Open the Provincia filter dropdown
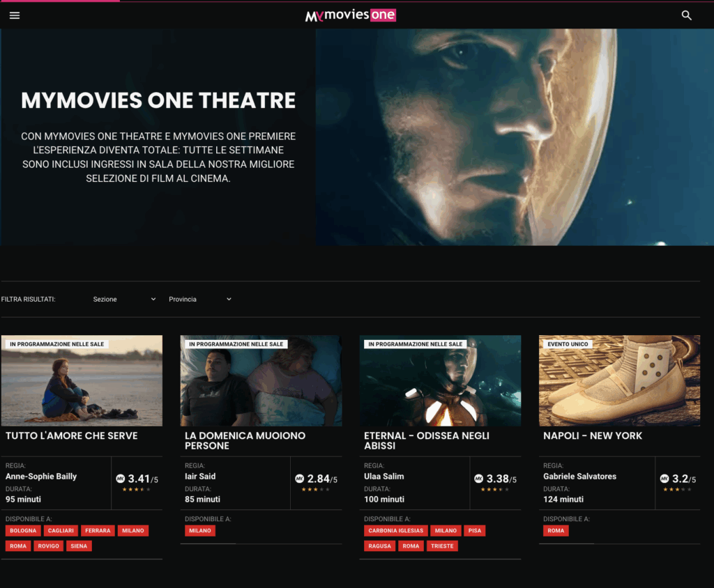Screen dimensions: 714x588 [x=200, y=299]
